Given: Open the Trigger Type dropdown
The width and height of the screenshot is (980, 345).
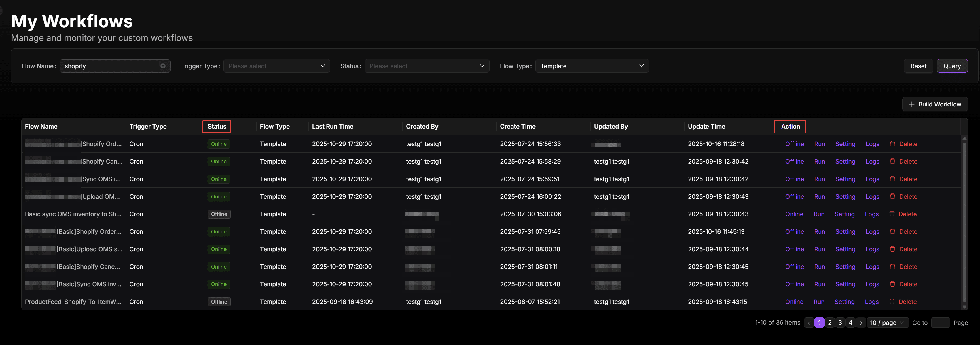Looking at the screenshot, I should [x=276, y=66].
